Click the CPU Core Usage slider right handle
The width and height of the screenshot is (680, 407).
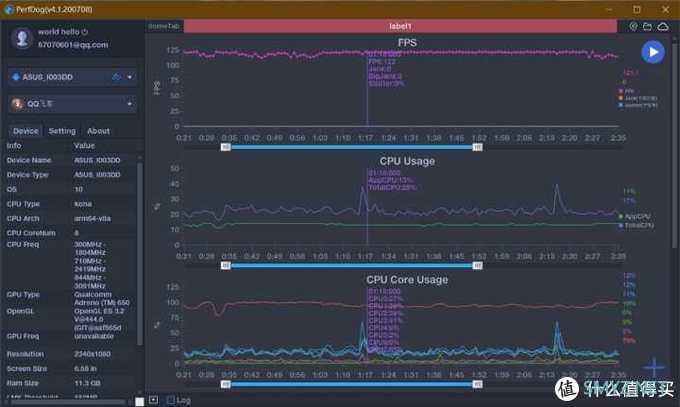pos(477,384)
